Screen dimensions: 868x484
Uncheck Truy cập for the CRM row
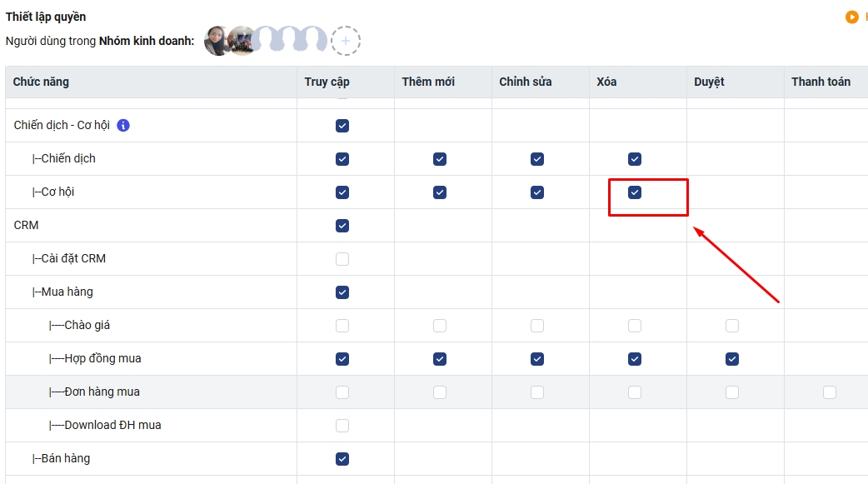(x=342, y=226)
